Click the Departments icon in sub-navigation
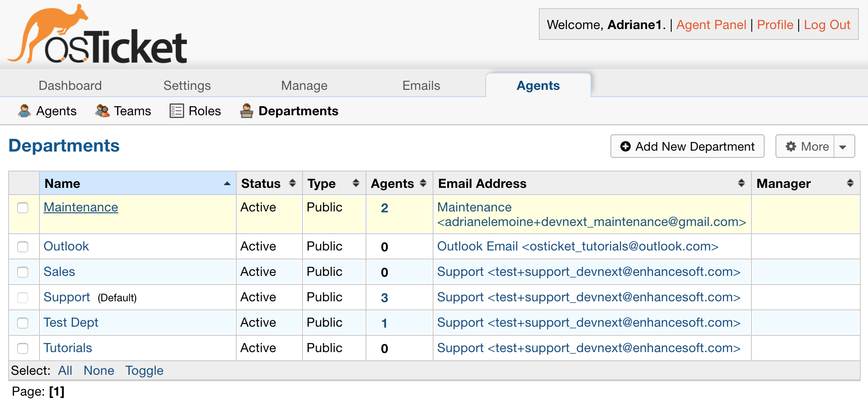The width and height of the screenshot is (868, 412). (247, 111)
